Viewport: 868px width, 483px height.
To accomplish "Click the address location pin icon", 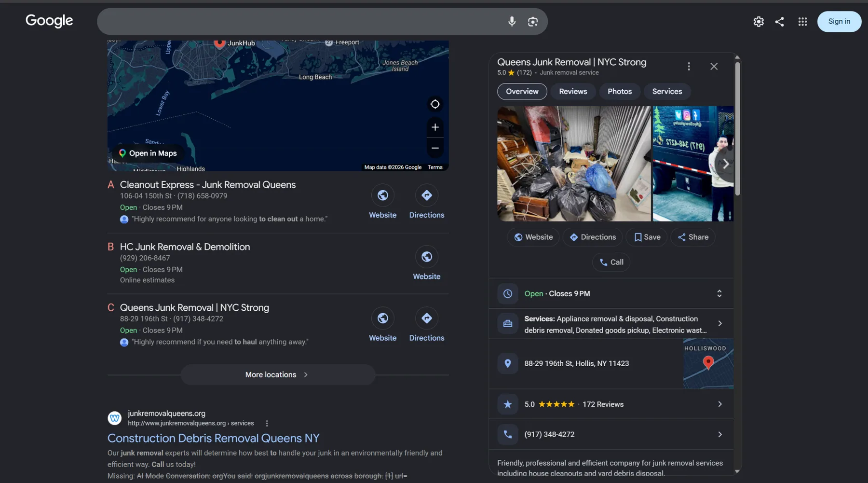I will pyautogui.click(x=508, y=364).
